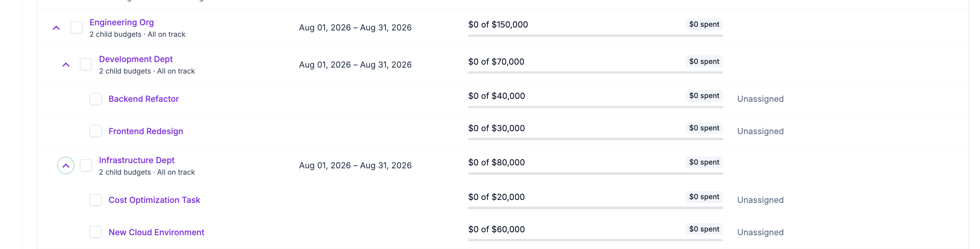Tick the New Cloud Environment checkbox

tap(96, 232)
